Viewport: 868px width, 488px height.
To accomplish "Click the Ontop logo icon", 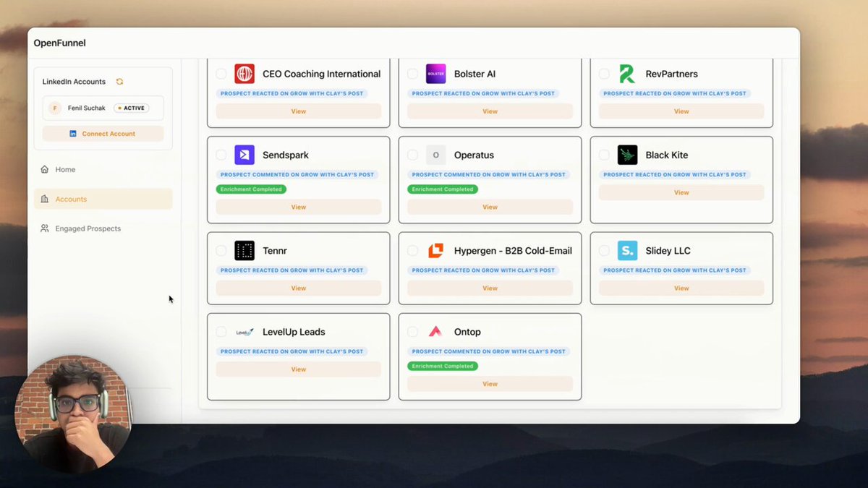I will point(435,332).
